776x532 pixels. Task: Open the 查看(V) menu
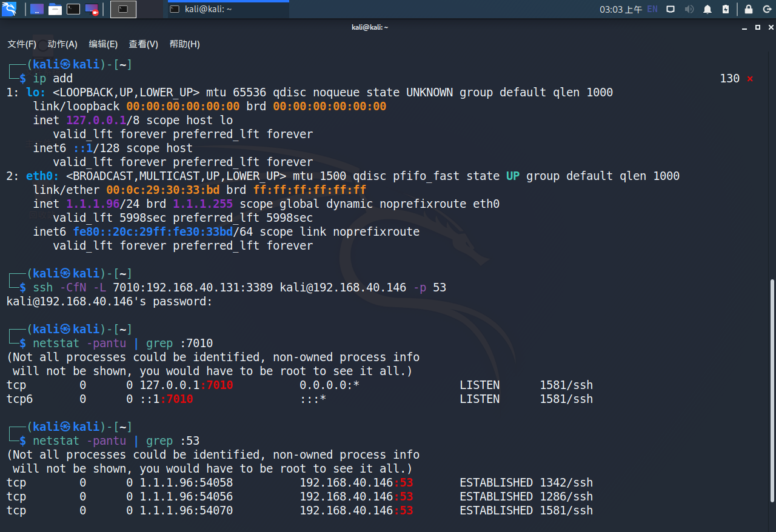(x=144, y=44)
